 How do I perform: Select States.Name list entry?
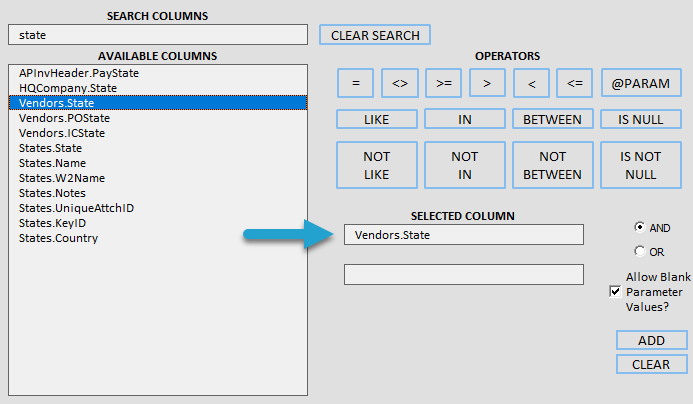tap(158, 163)
